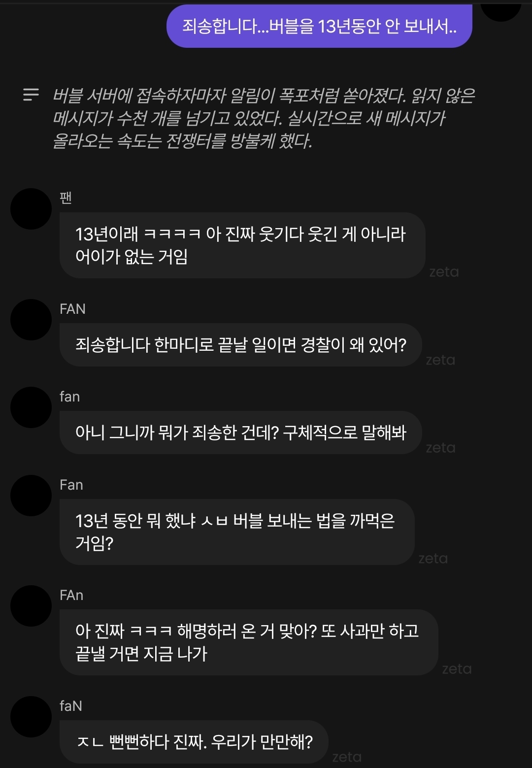Open the avatar of user FAn
532x768 pixels.
(31, 606)
